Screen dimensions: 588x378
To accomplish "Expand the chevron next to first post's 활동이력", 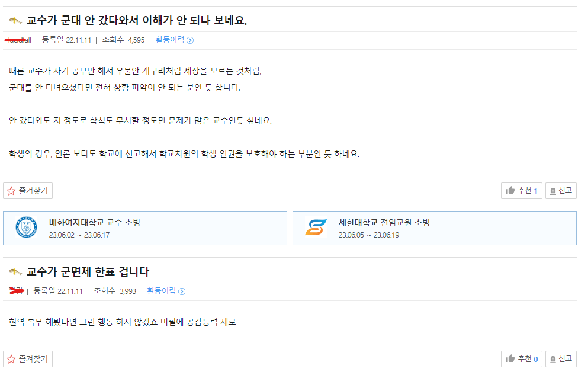I will (190, 40).
